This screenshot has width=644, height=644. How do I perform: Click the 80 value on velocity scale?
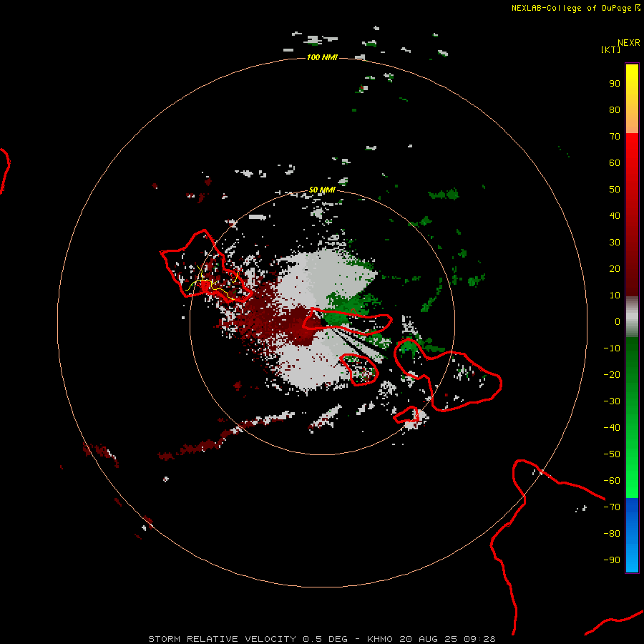pos(615,109)
